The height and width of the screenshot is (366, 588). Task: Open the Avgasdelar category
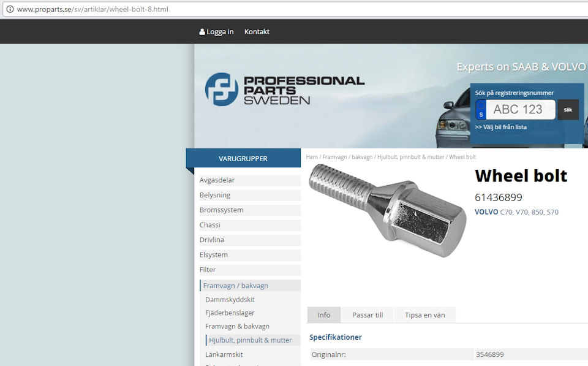(250, 180)
